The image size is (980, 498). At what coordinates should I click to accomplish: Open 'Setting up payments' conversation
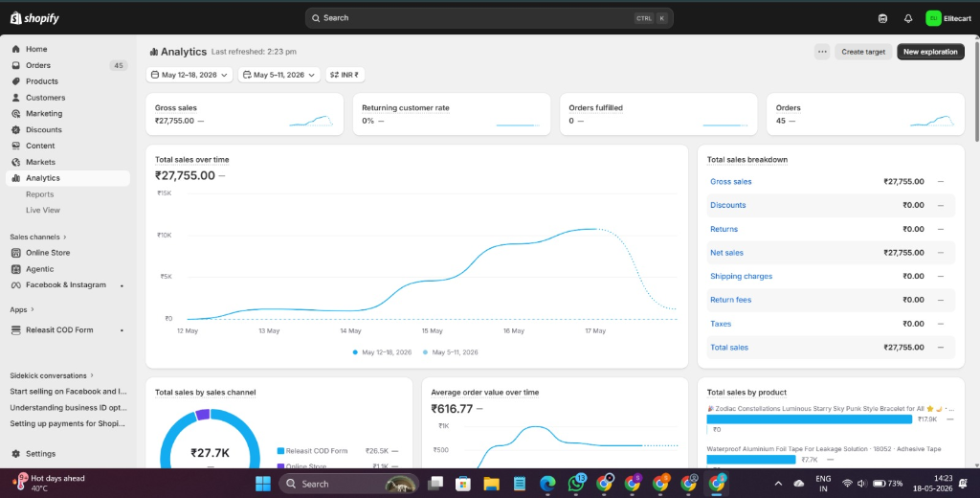pyautogui.click(x=68, y=423)
